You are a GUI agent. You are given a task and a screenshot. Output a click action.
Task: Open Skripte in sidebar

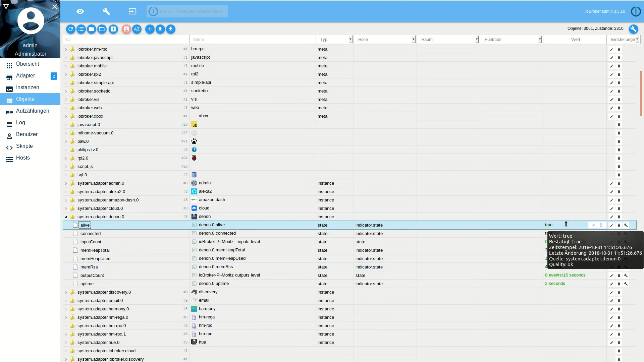(x=30, y=146)
